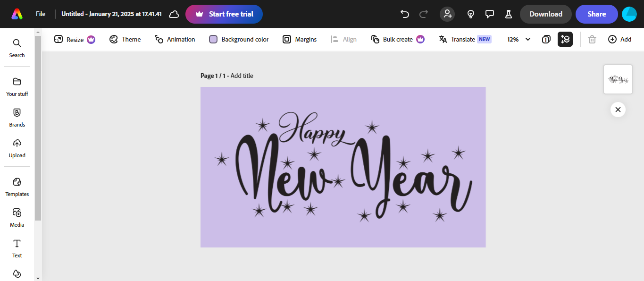Open the lightbulb tips icon
Screen dimensions: 644x281
(x=470, y=14)
